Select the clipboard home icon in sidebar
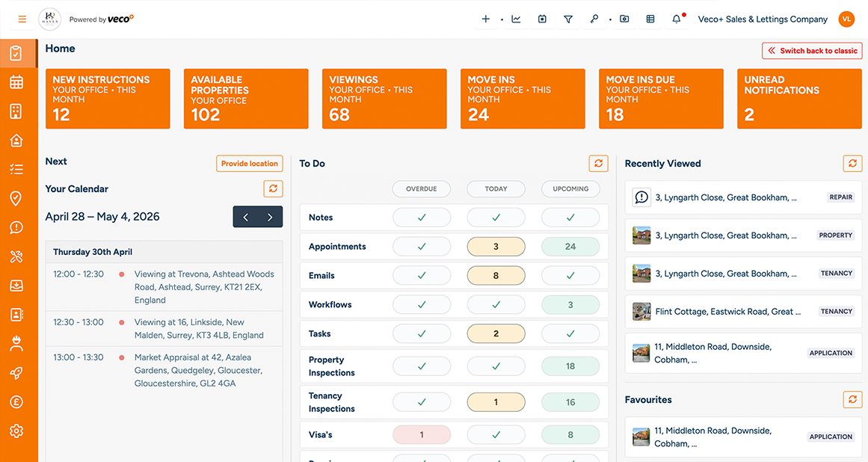This screenshot has width=868, height=462. pos(16,53)
